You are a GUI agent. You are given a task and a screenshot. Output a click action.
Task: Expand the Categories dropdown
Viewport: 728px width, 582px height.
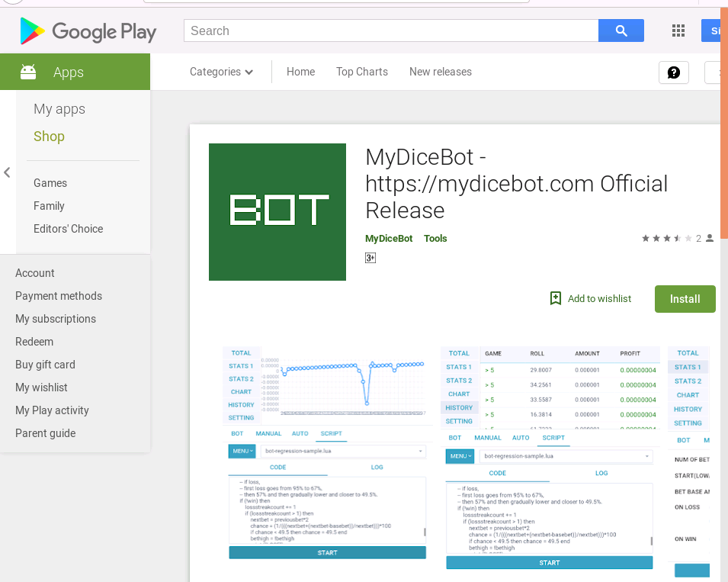(221, 72)
